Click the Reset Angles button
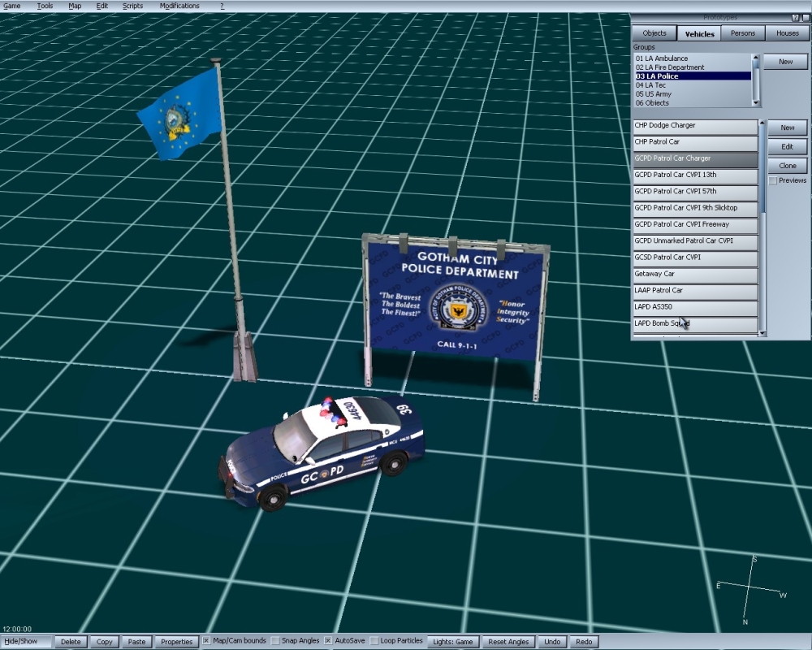Screen dimensions: 812x650 tap(508, 642)
